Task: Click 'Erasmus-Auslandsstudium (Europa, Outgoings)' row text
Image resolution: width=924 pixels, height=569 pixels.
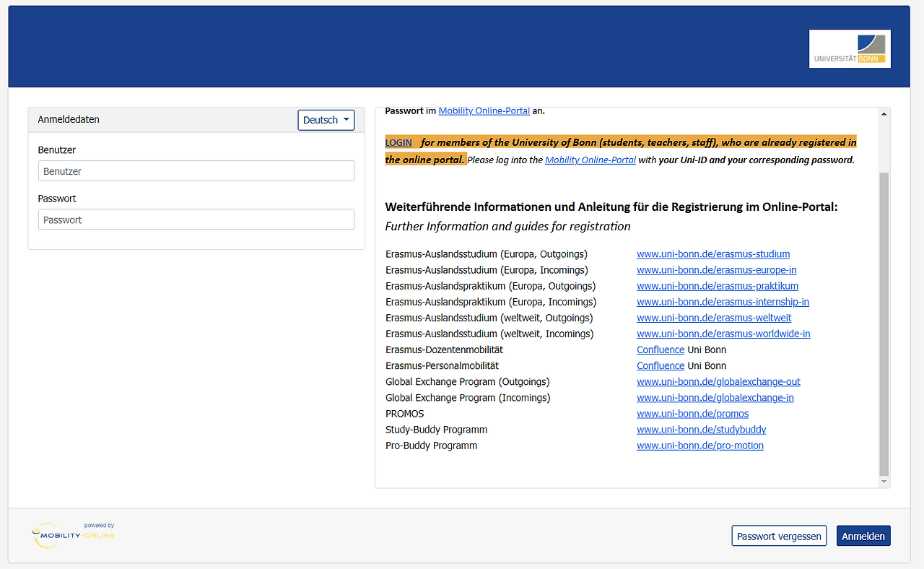Action: tap(487, 254)
